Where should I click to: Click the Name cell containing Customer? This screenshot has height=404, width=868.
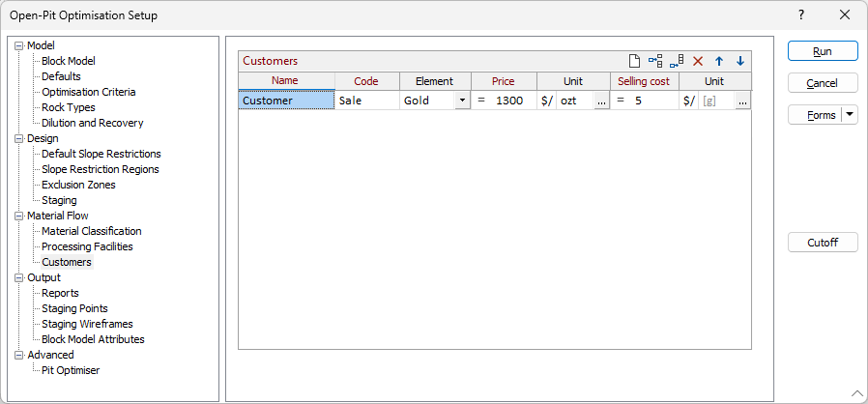[287, 101]
